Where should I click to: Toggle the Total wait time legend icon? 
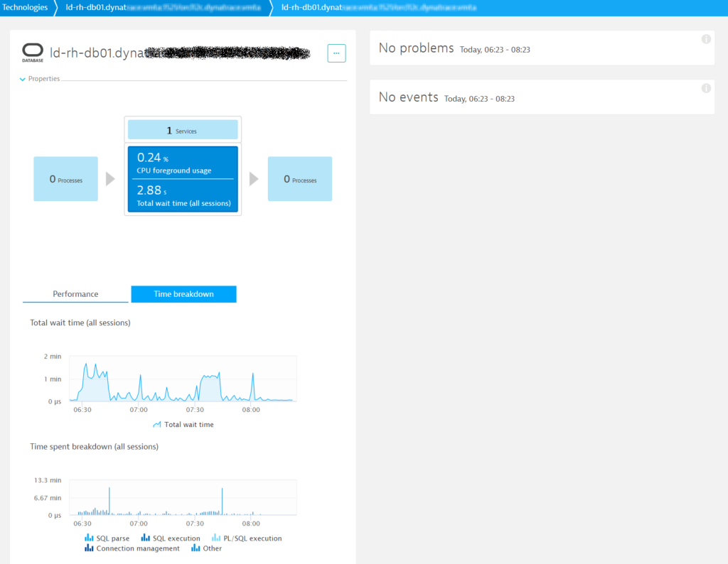[157, 424]
